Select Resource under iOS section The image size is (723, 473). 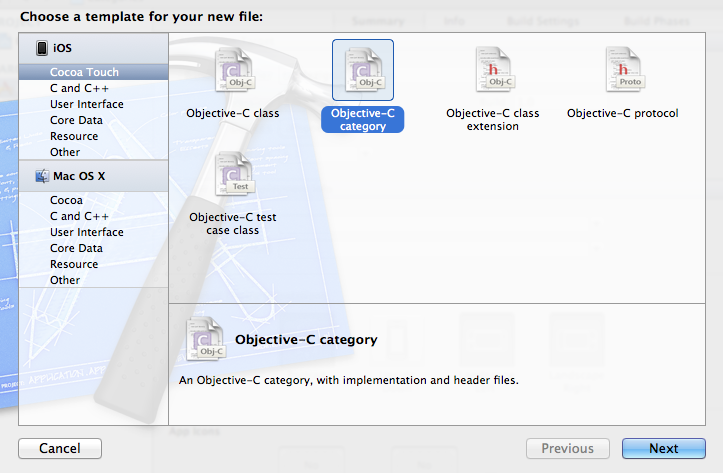(x=74, y=136)
